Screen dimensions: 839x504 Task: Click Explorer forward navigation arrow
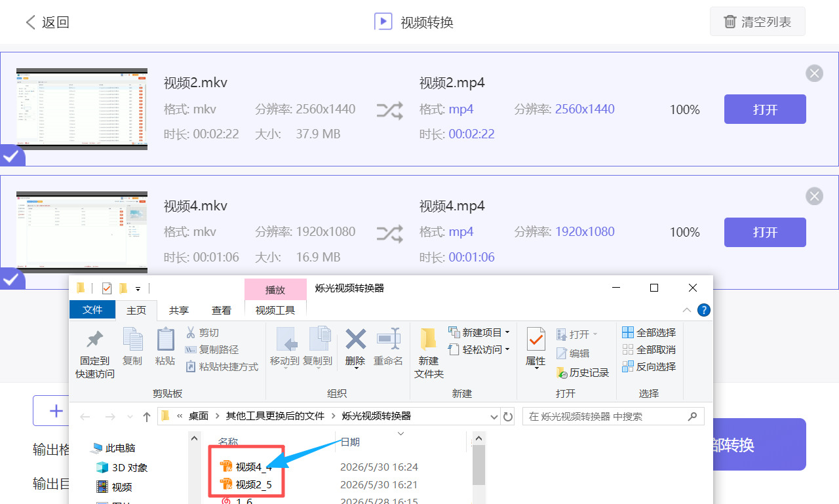109,416
